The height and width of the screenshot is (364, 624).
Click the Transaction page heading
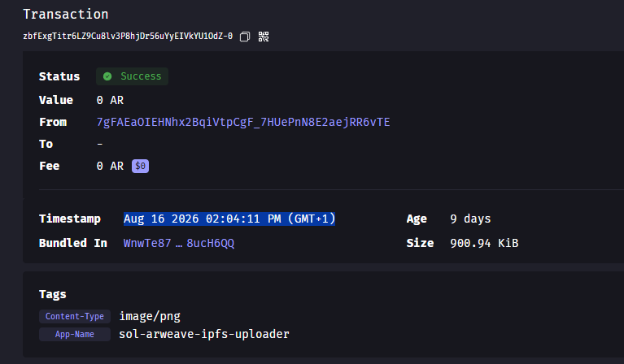point(66,15)
